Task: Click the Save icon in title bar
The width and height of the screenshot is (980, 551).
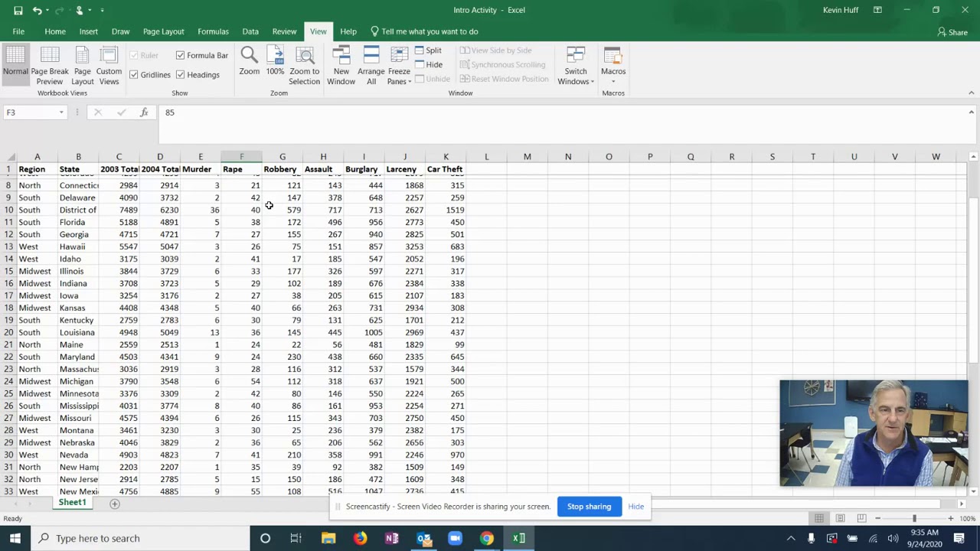Action: (18, 10)
